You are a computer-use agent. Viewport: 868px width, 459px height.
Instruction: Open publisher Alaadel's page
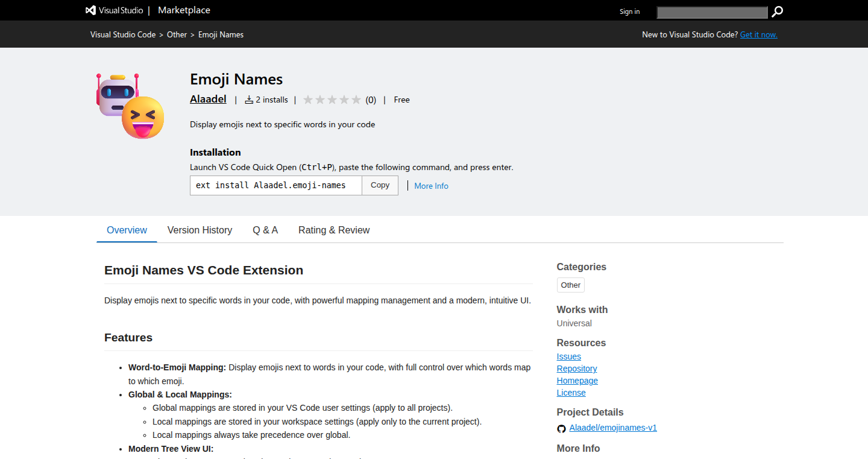(208, 99)
